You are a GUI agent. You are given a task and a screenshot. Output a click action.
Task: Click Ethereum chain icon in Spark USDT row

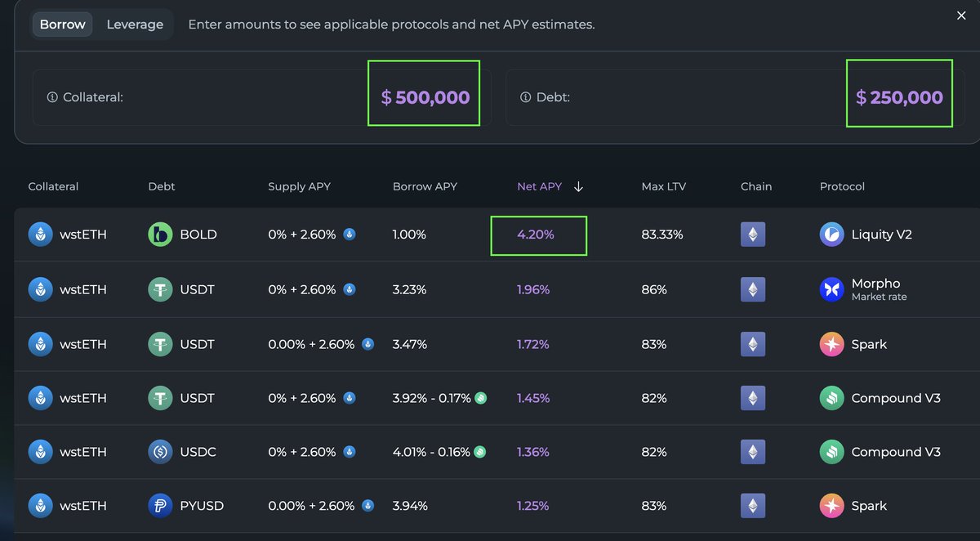coord(753,344)
